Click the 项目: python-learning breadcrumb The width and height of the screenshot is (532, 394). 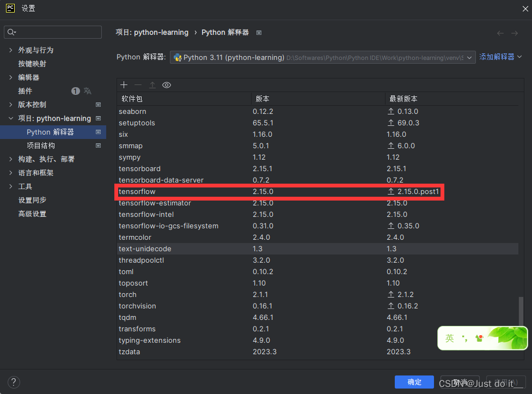[152, 32]
